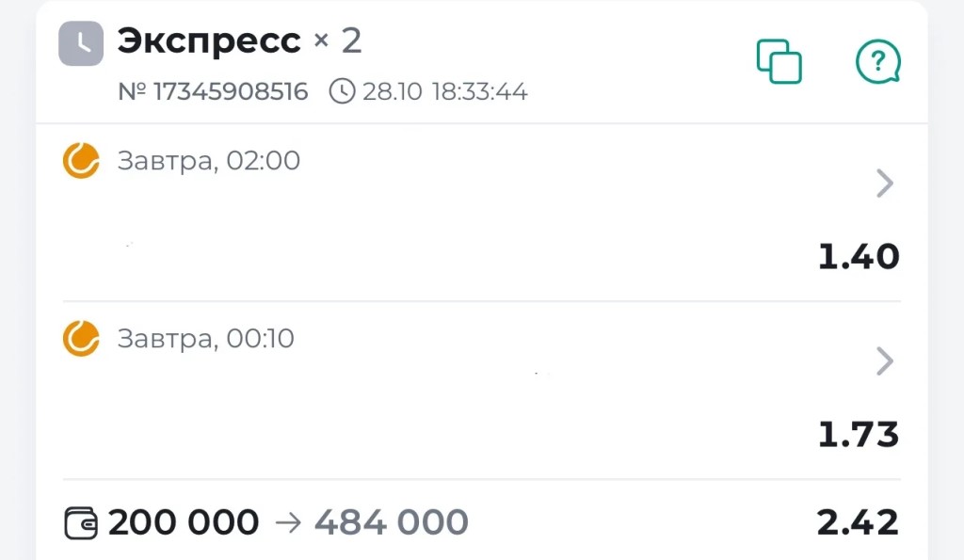Viewport: 964px width, 560px height.
Task: Click the stake amount 200 000
Action: 184,522
